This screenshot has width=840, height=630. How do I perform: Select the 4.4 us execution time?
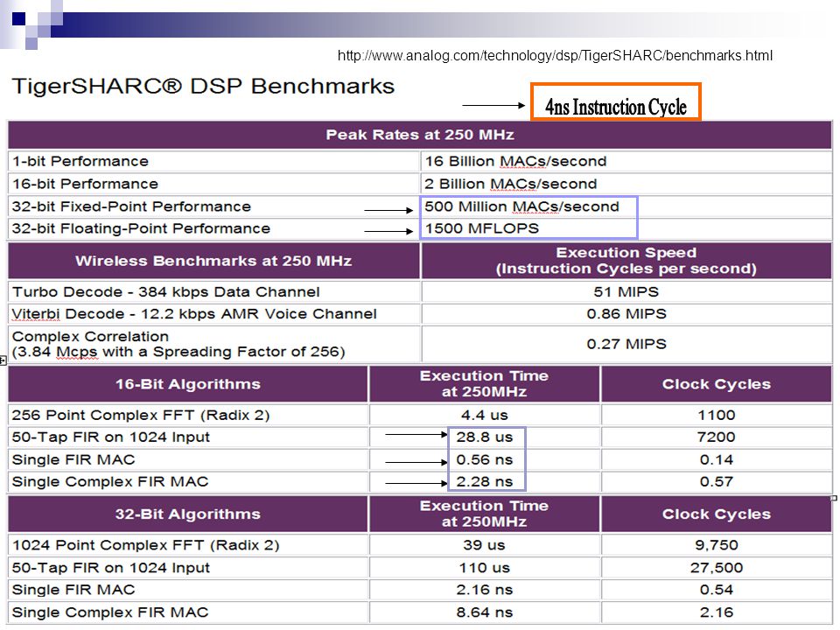pos(484,415)
